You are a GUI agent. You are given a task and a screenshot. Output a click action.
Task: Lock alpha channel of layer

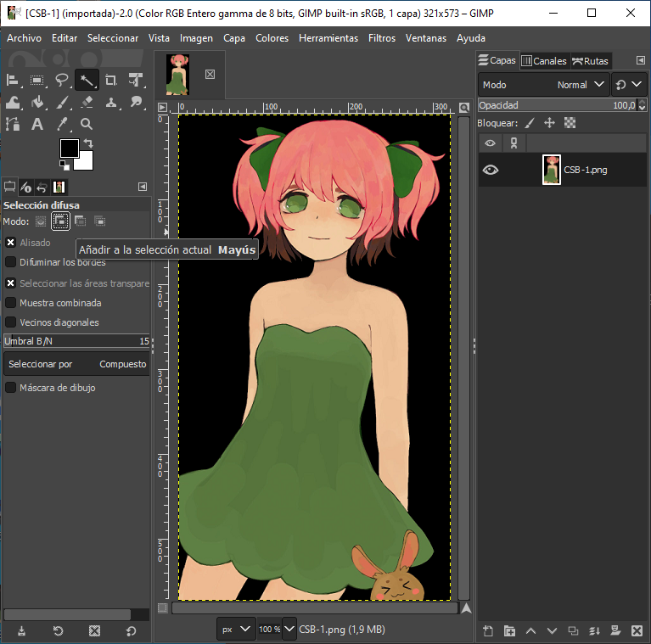570,123
